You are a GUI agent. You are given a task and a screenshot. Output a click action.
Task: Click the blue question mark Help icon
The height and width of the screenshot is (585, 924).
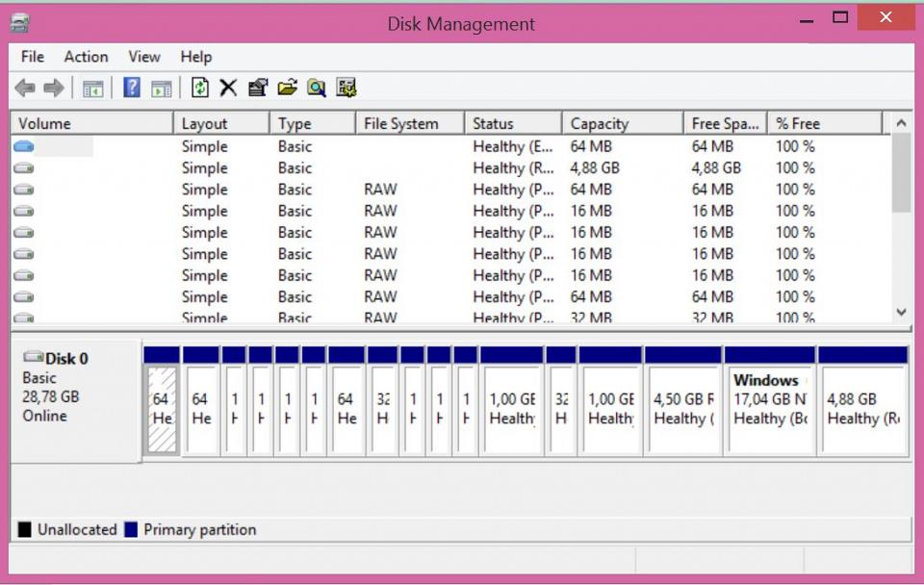[x=132, y=89]
